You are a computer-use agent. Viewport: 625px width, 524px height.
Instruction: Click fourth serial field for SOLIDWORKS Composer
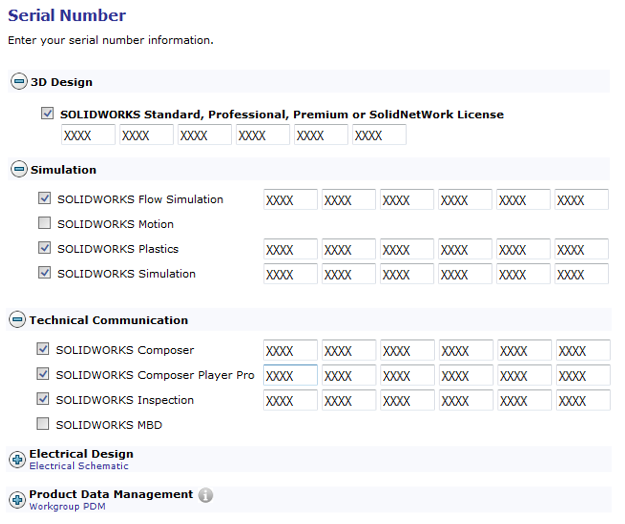(466, 350)
